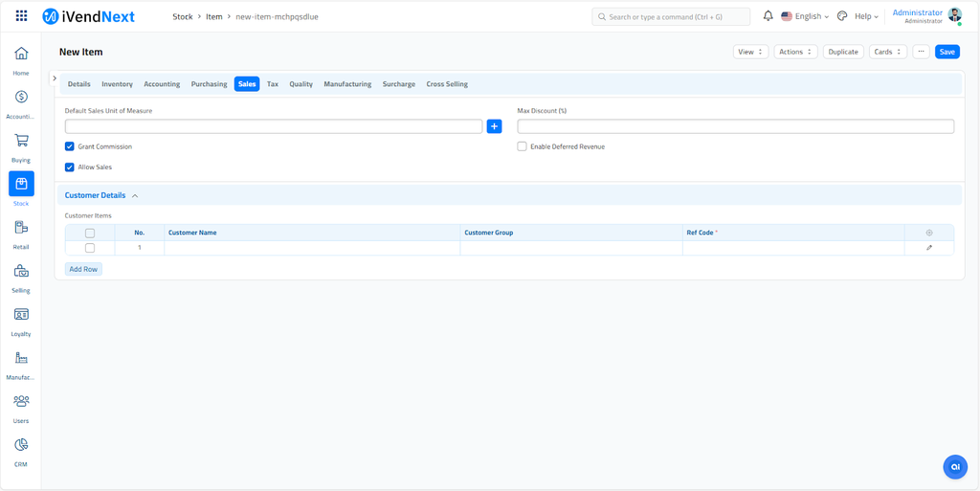This screenshot has width=980, height=491.
Task: Switch to the Accounting tab
Action: 162,83
